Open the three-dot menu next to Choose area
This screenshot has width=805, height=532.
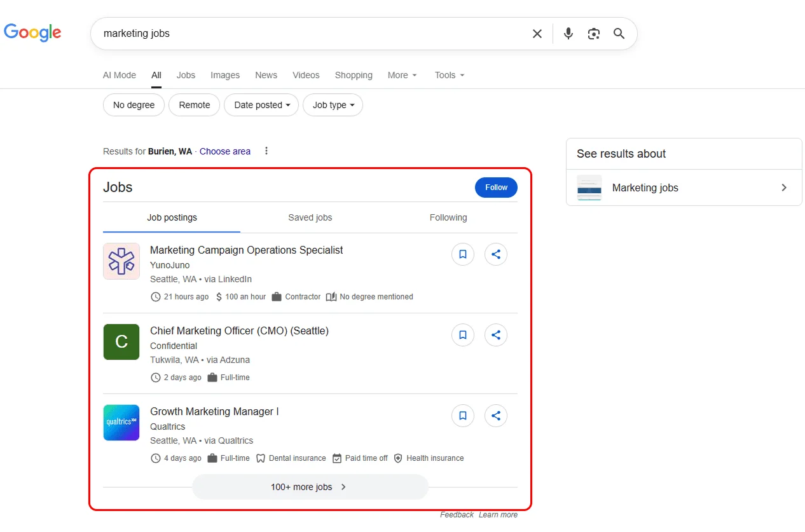[x=266, y=151]
